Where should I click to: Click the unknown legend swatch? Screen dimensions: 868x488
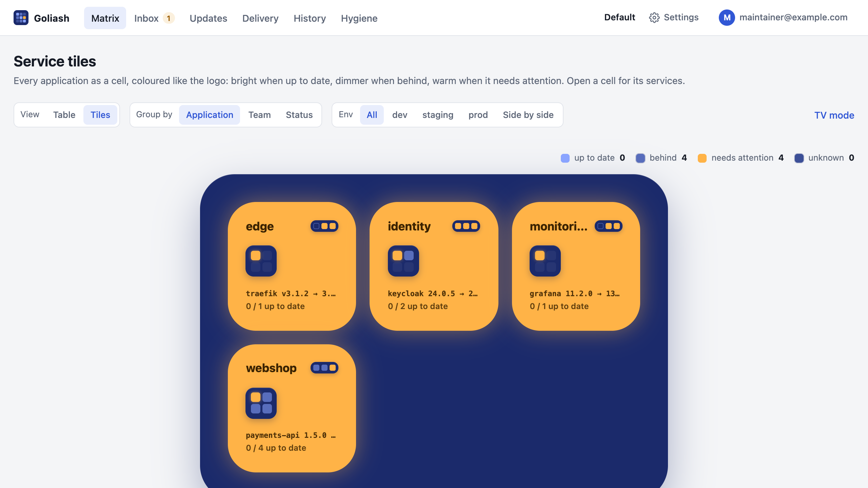point(799,158)
